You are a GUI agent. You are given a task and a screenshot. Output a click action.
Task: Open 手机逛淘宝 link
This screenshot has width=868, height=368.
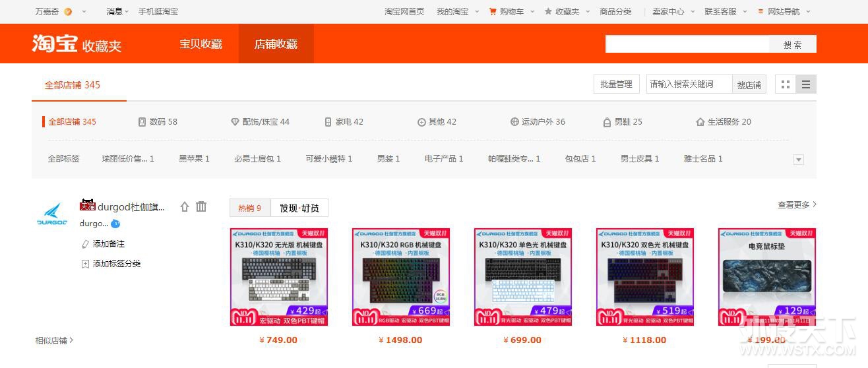tap(158, 11)
